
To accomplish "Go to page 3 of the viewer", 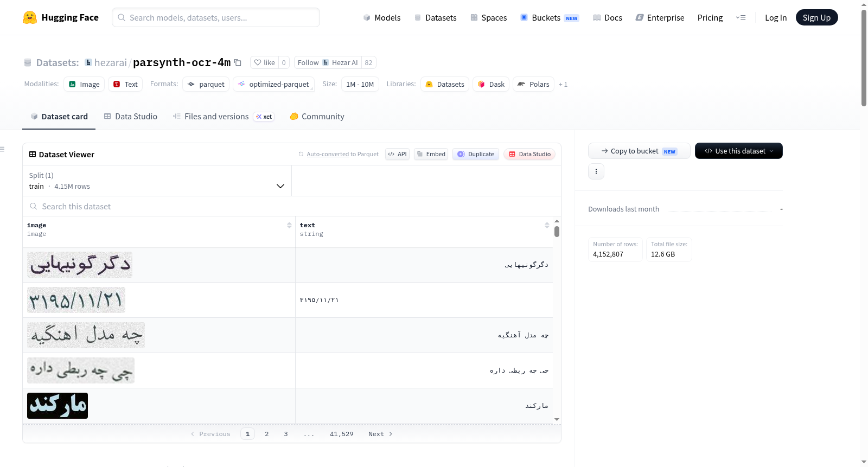I will (x=286, y=434).
